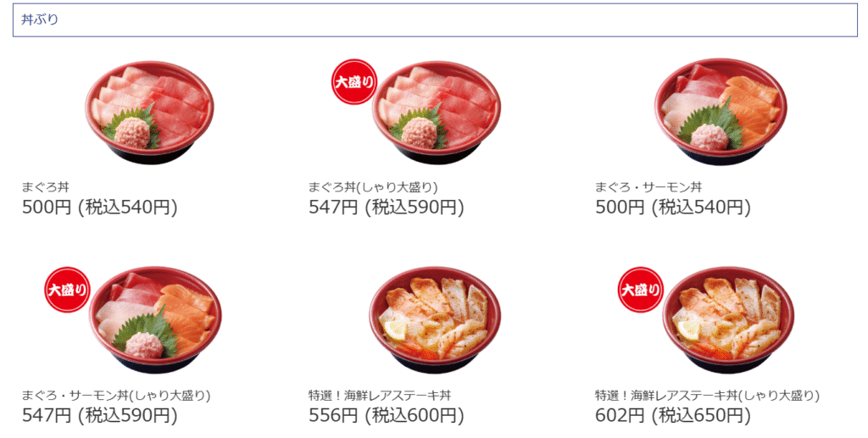Click the 大盛り badge on 海鮮レアステーキ丼(しゃり大盛り)
Image resolution: width=868 pixels, height=438 pixels.
[x=640, y=290]
